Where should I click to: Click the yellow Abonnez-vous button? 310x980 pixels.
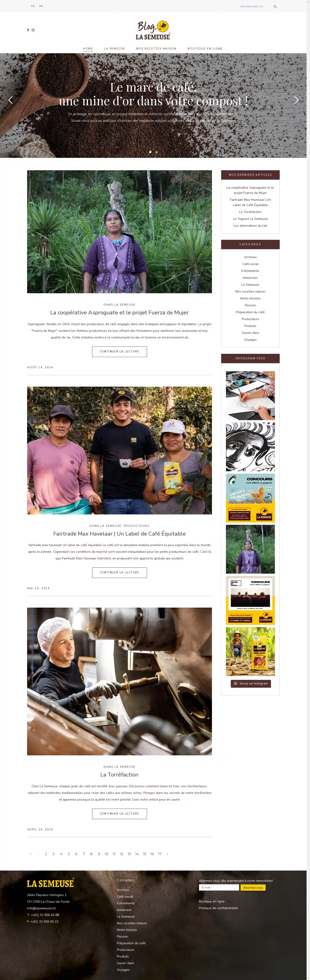(253, 888)
